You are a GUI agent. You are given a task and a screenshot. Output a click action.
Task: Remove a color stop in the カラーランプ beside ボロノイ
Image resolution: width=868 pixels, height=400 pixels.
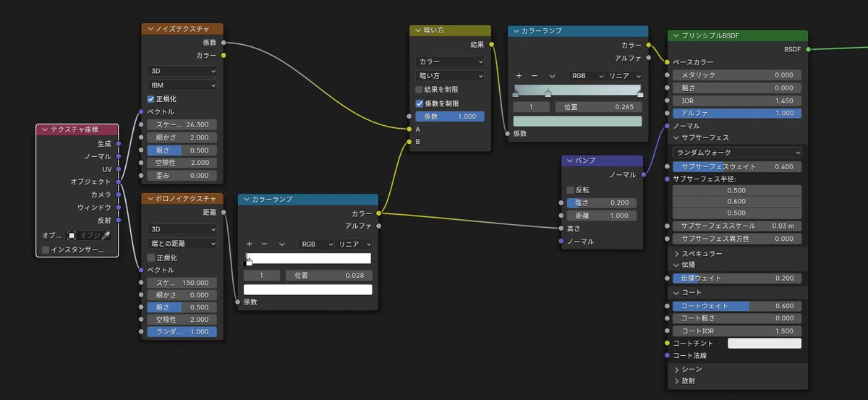tap(265, 244)
